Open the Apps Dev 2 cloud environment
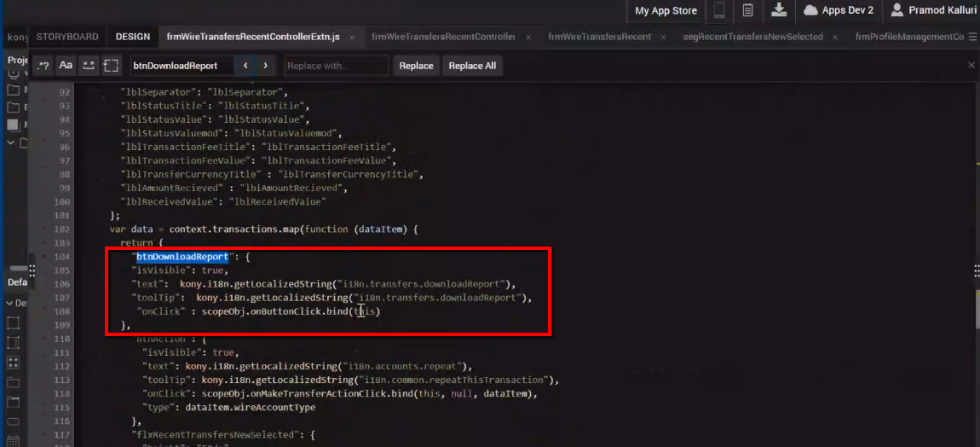 point(838,10)
